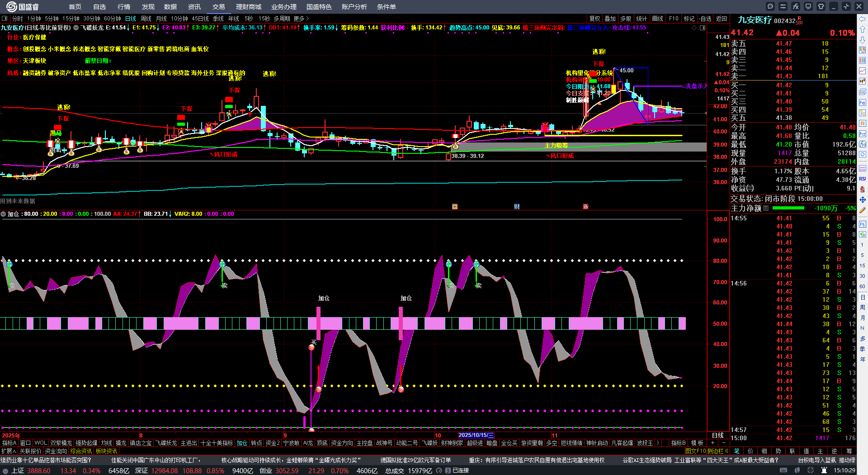Open the message chat icon in title bar
Viewport: 868px width, 475px height.
770,6
